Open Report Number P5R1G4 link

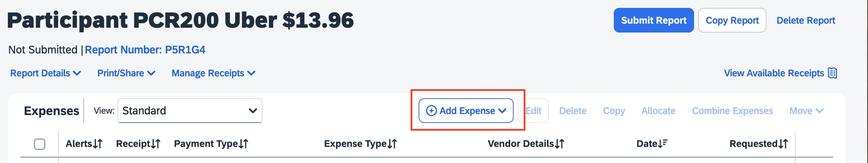pos(145,50)
